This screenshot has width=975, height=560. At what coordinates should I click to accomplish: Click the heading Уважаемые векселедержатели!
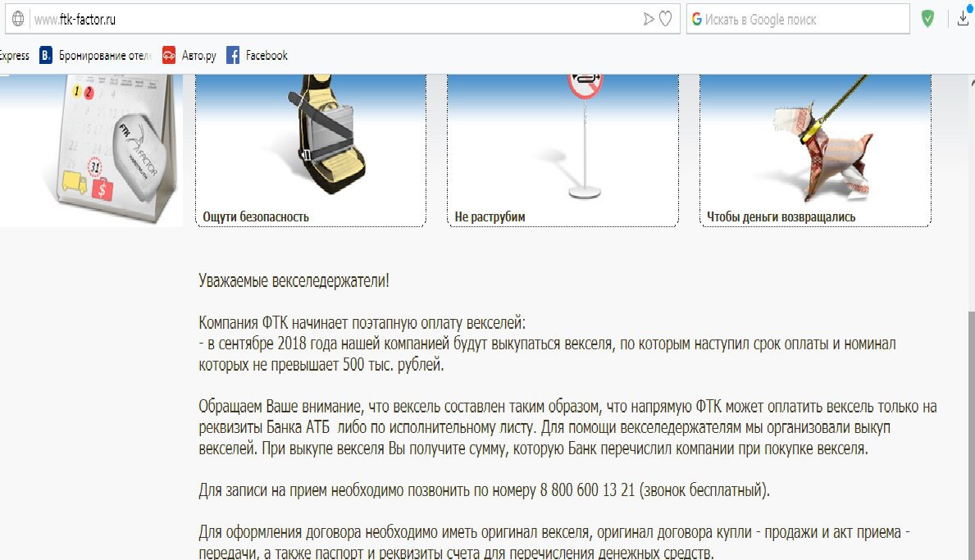294,281
